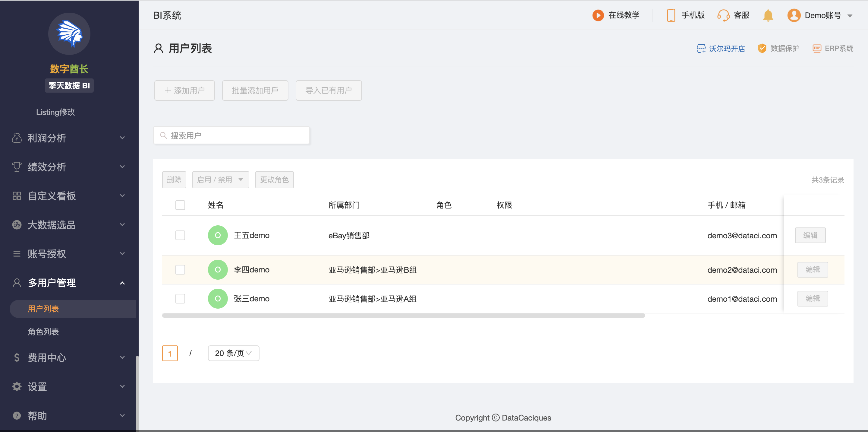Click the 添加用户 button

click(184, 91)
